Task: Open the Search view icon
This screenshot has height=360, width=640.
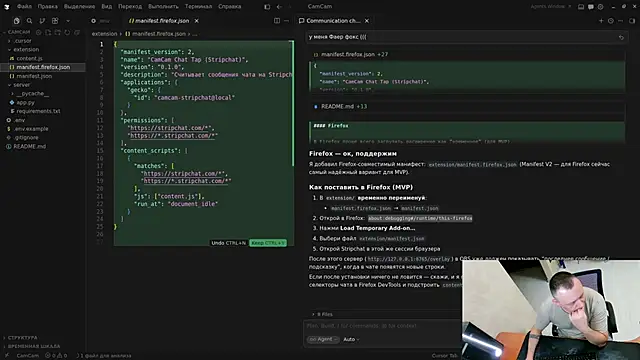Action: pyautogui.click(x=29, y=21)
